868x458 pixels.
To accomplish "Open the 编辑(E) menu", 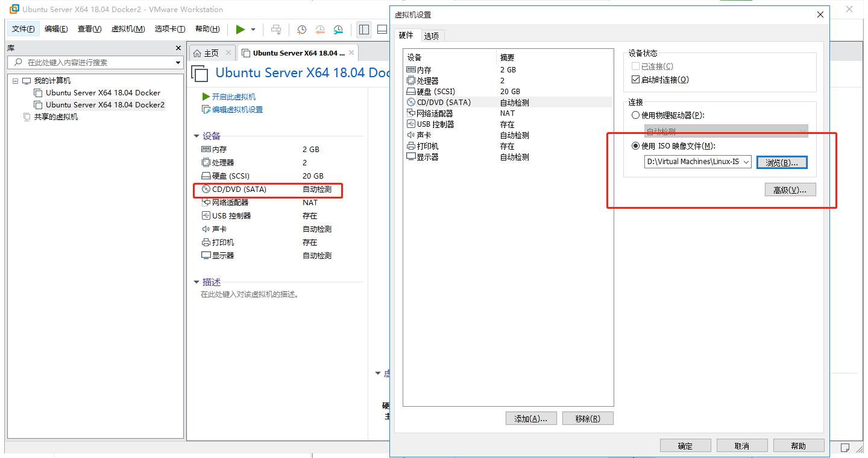I will [x=56, y=29].
